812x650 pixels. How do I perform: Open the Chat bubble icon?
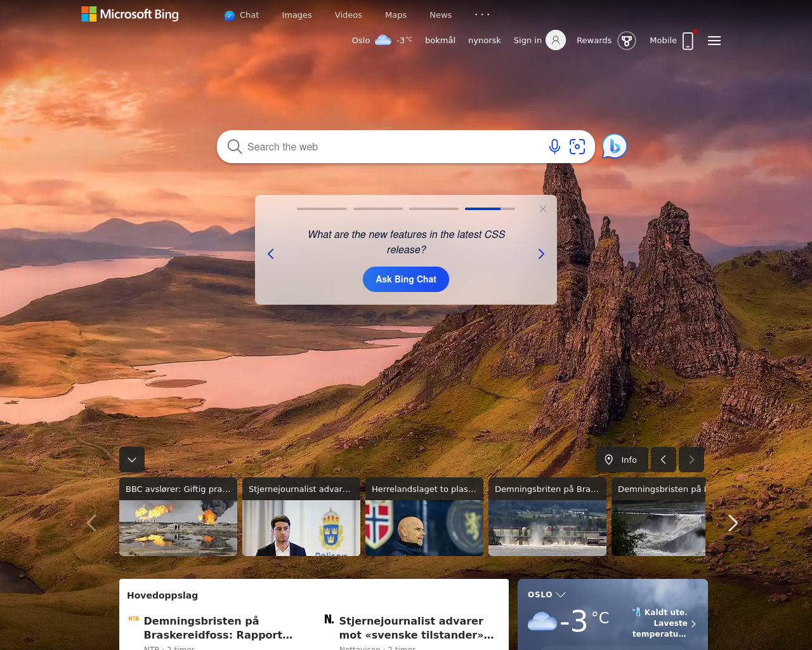pyautogui.click(x=230, y=15)
